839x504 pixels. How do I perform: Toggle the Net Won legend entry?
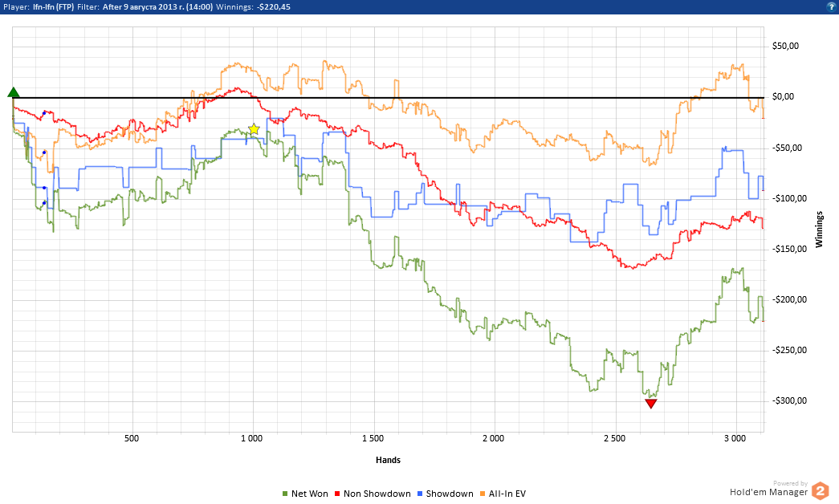click(x=305, y=494)
